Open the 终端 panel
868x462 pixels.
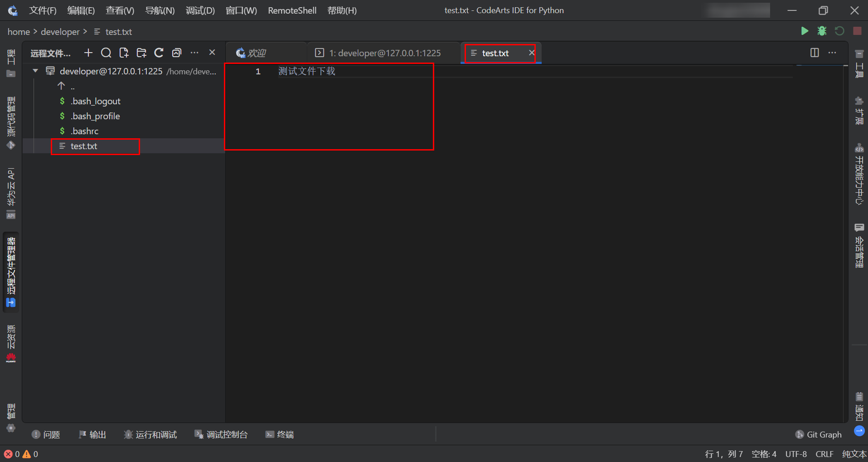280,434
